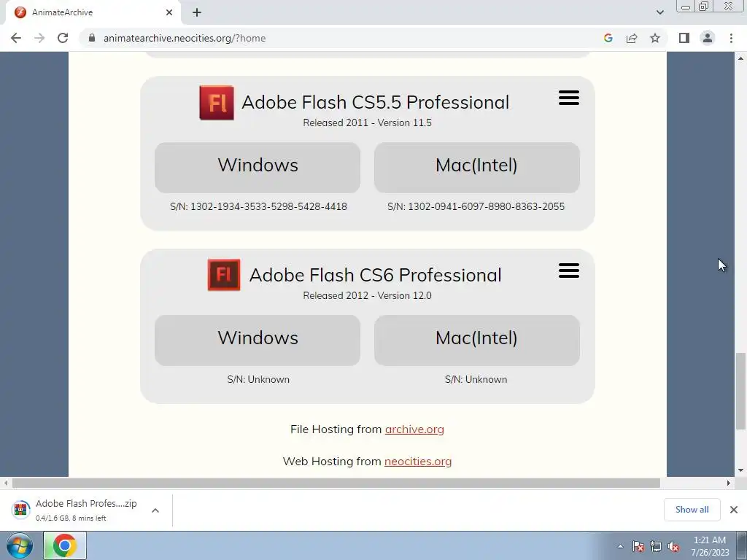Click the muted volume tray icon

pyautogui.click(x=673, y=546)
